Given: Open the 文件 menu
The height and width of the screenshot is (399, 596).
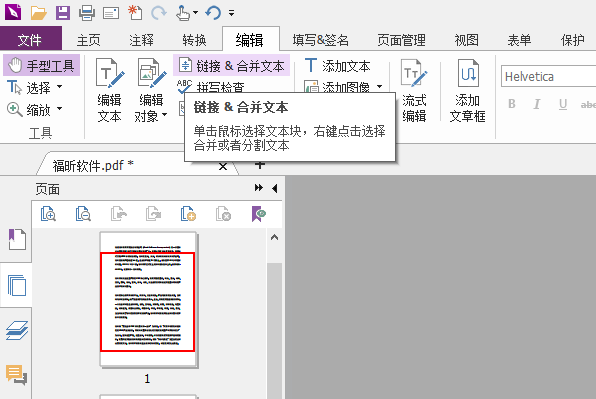Looking at the screenshot, I should pyautogui.click(x=30, y=40).
